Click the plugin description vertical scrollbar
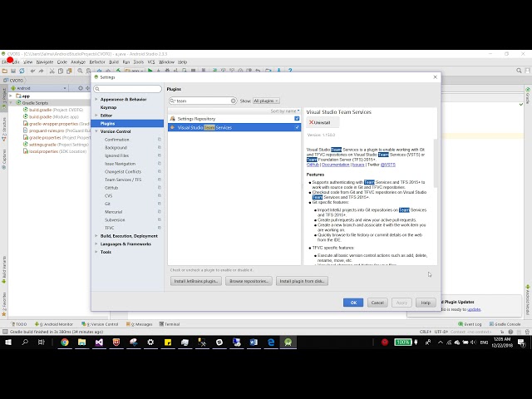The height and width of the screenshot is (399, 532). 436,163
